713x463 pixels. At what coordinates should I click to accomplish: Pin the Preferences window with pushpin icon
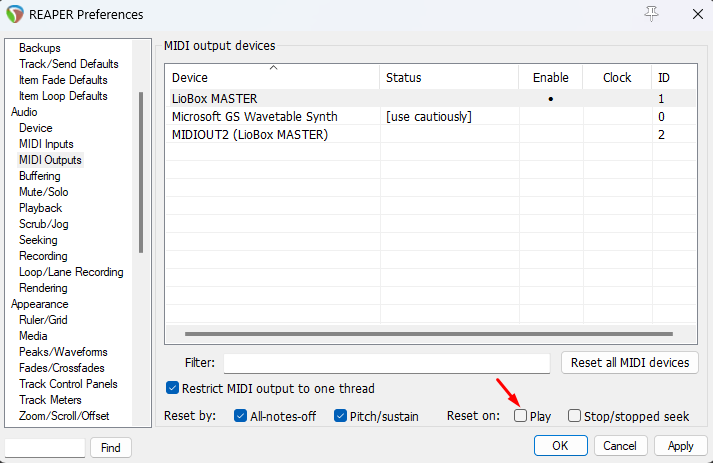(651, 14)
